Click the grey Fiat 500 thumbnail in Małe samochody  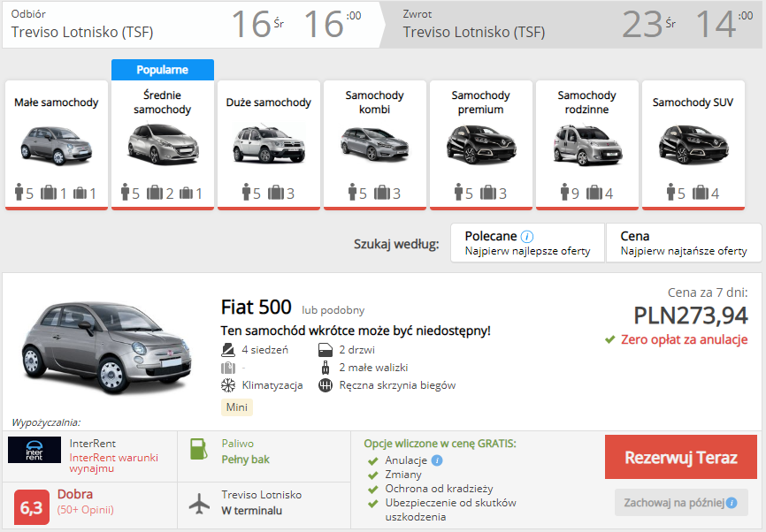[x=57, y=146]
